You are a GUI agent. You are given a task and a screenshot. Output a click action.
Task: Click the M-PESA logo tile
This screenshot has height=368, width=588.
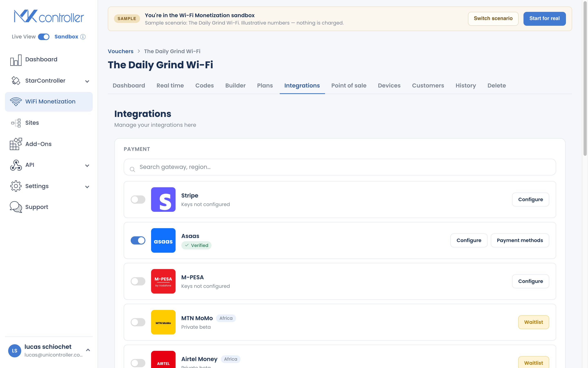click(x=163, y=281)
